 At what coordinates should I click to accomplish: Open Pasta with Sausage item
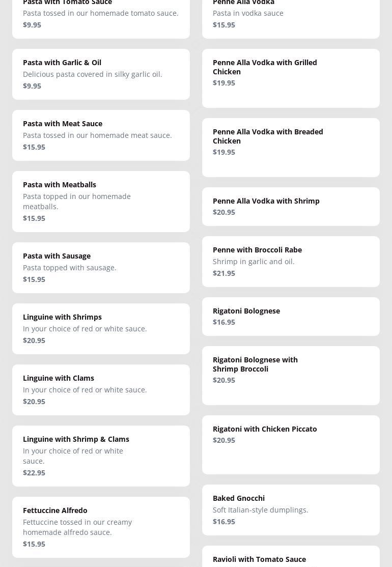[x=101, y=268]
